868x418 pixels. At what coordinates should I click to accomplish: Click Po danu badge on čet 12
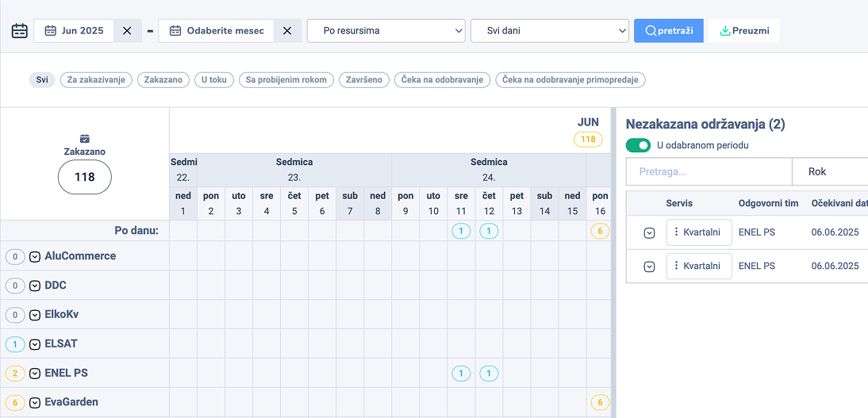tap(489, 231)
